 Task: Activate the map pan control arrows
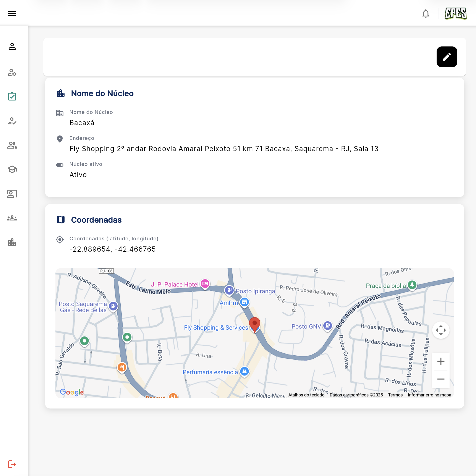[441, 330]
